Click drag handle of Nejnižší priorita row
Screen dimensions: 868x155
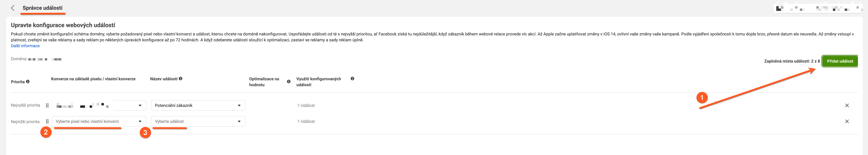(x=47, y=121)
